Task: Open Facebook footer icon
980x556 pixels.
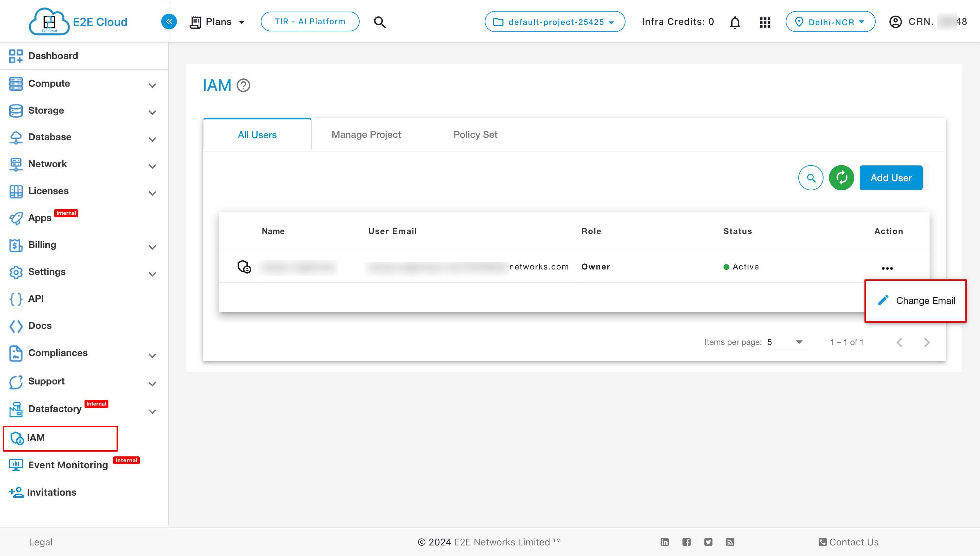Action: (x=687, y=542)
